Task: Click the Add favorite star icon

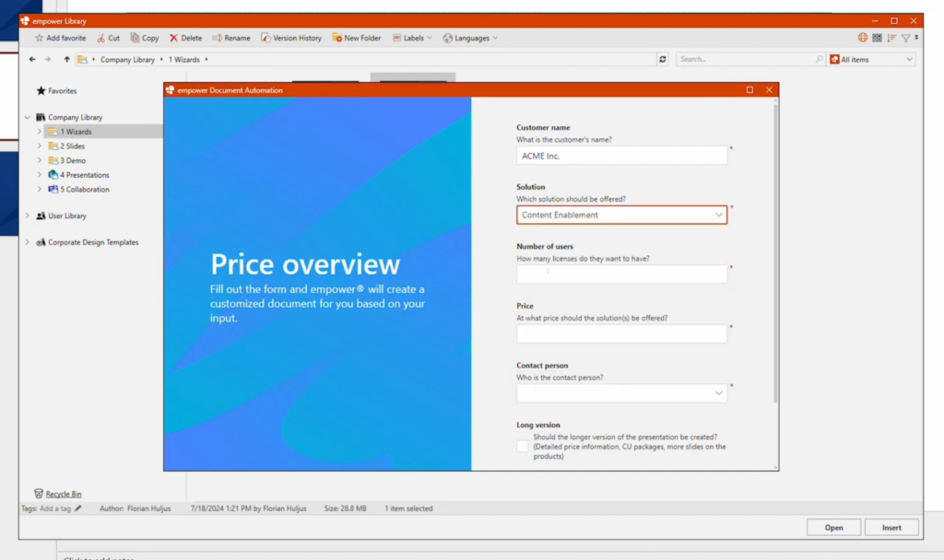Action: click(39, 38)
